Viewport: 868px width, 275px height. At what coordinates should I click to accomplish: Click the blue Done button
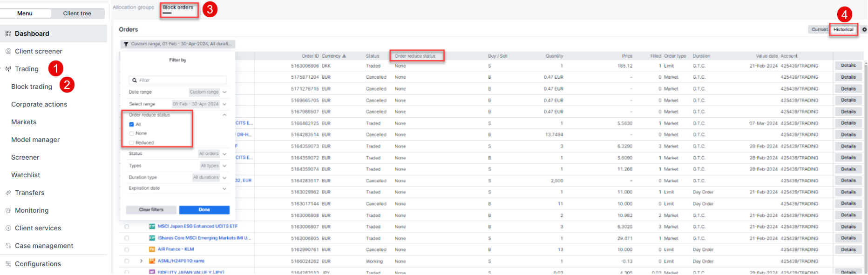[x=204, y=210]
